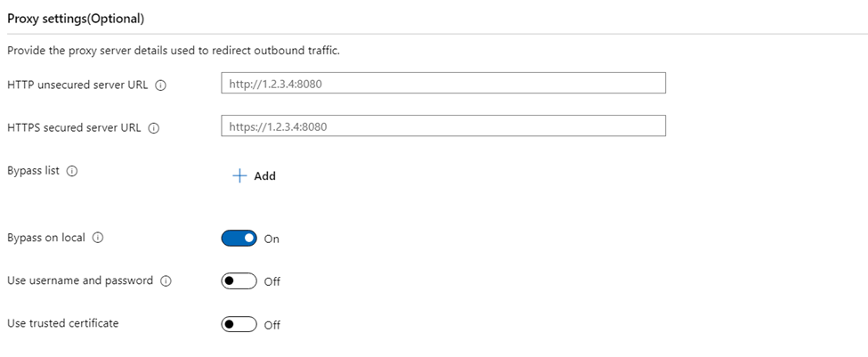This screenshot has width=868, height=357.
Task: Open info icon next to Bypass on local
Action: coord(98,238)
